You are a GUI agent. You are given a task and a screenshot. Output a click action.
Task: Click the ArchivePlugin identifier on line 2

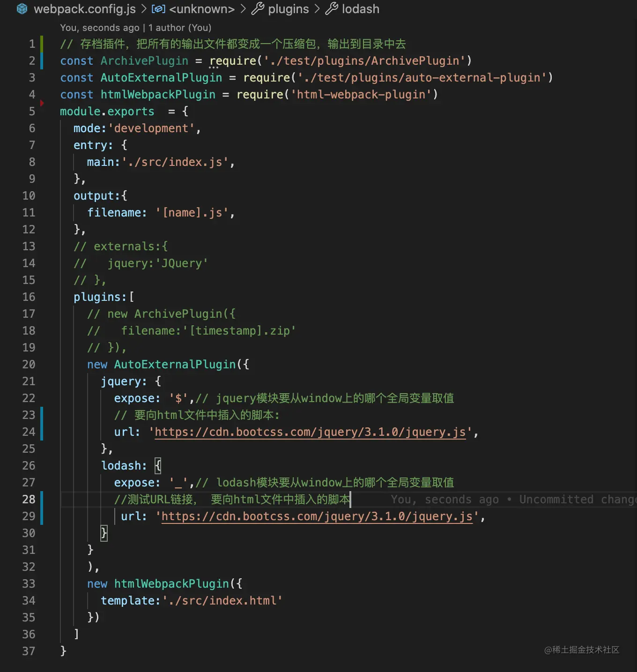click(x=144, y=61)
